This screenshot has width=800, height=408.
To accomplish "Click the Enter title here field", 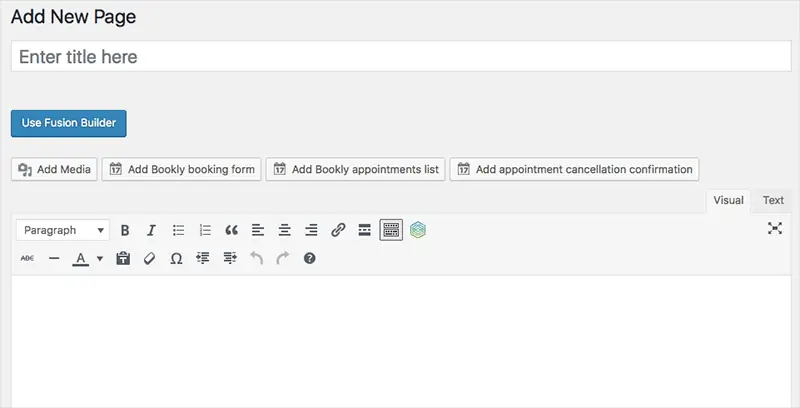I will coord(401,57).
